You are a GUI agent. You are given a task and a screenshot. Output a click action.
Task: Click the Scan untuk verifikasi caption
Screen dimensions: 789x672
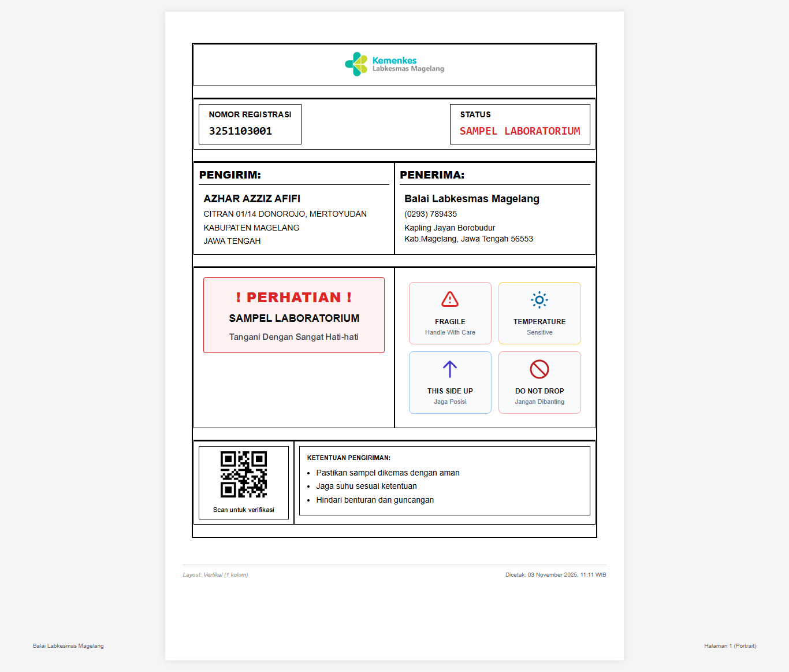244,510
